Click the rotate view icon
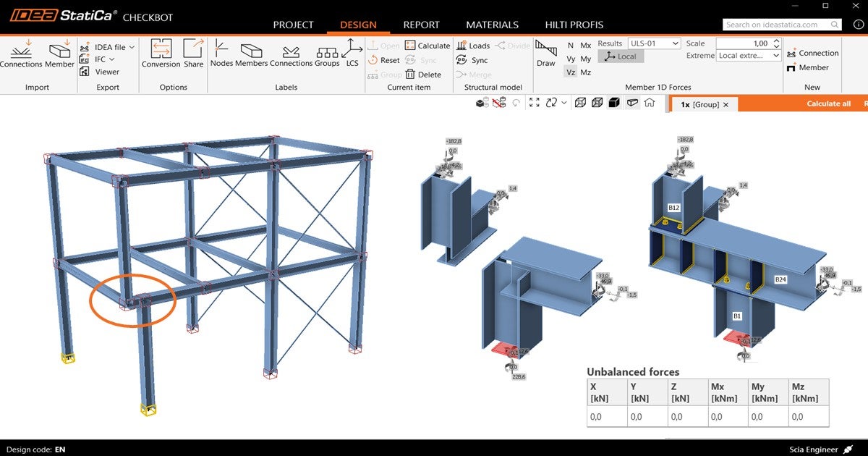This screenshot has width=868, height=456. pos(552,103)
